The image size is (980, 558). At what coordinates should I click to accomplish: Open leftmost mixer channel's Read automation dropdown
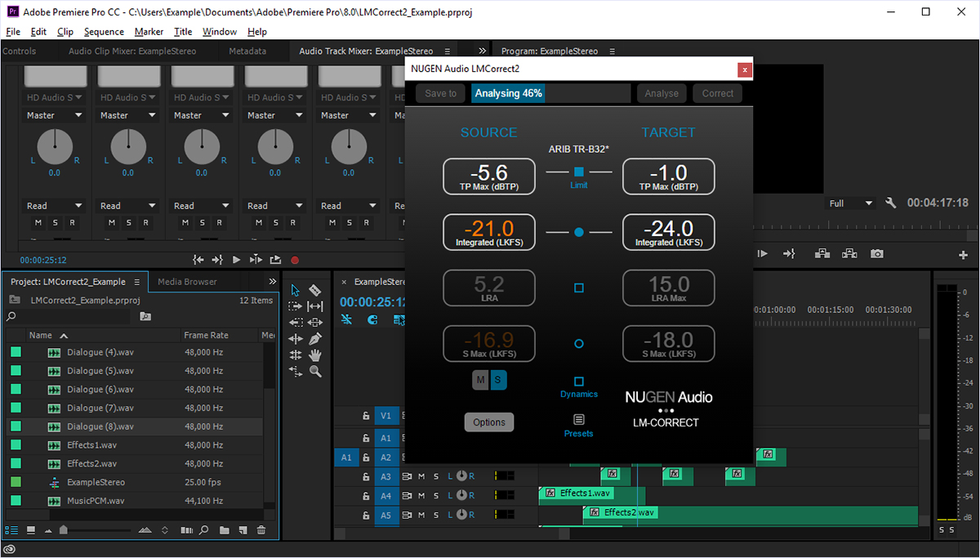(x=55, y=206)
